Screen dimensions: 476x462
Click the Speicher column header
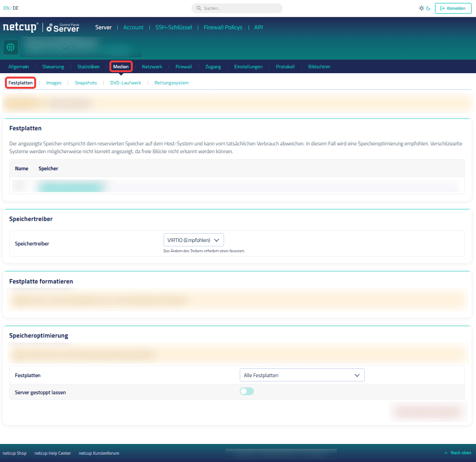pyautogui.click(x=48, y=169)
